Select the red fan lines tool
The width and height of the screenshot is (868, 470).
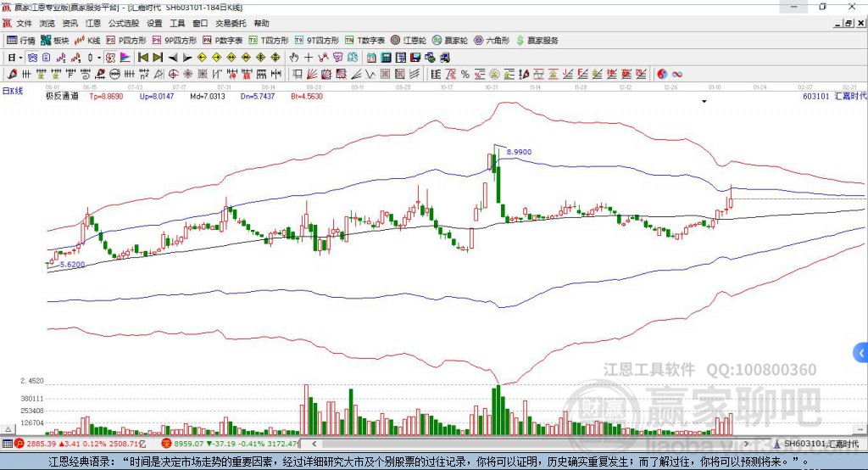(312, 75)
